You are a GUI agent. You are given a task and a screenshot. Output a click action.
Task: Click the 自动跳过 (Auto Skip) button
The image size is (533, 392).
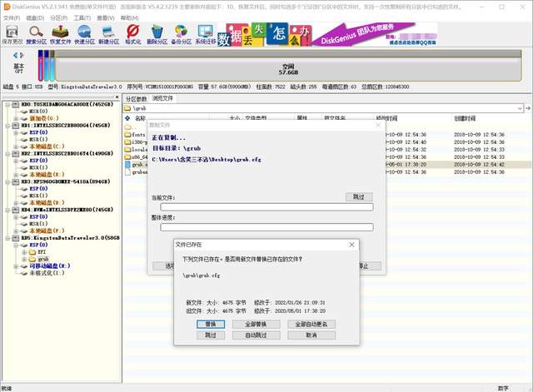pos(256,335)
